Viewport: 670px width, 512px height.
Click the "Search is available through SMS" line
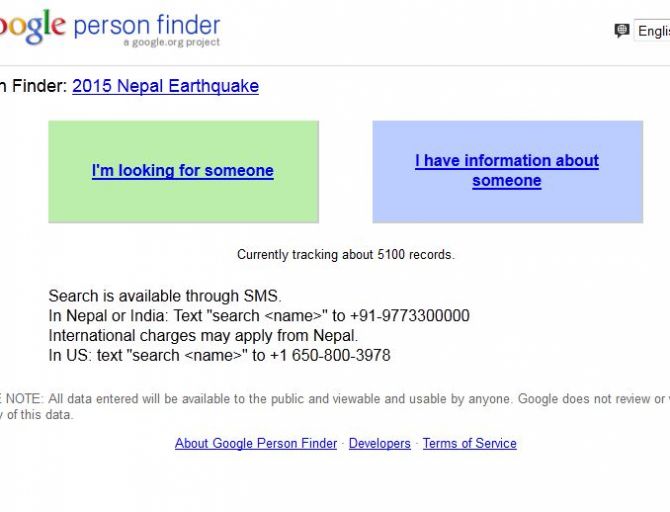[x=165, y=296]
